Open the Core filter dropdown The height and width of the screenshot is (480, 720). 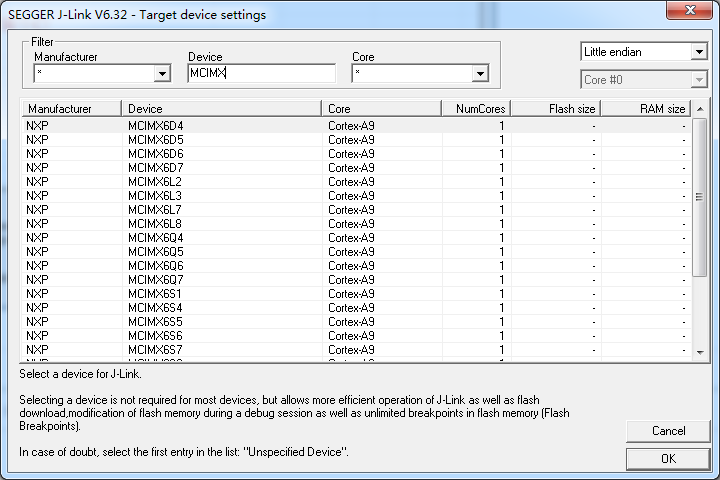tap(480, 73)
